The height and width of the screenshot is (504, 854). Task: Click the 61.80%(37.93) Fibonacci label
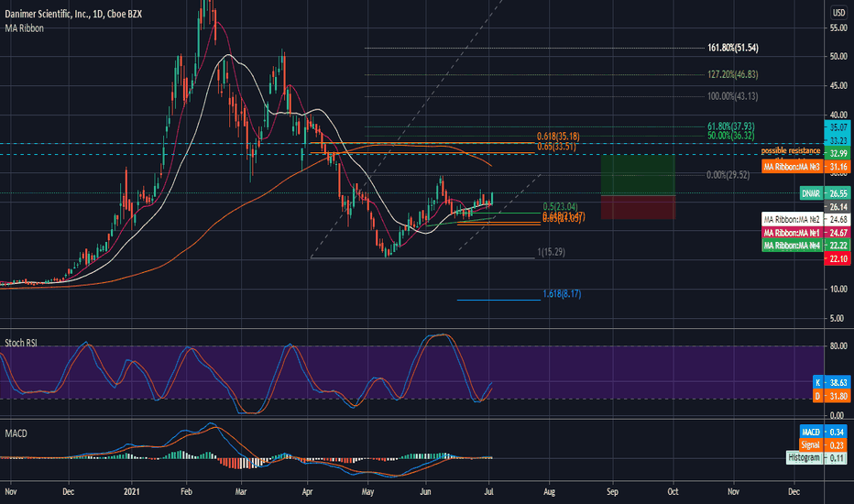pyautogui.click(x=730, y=126)
